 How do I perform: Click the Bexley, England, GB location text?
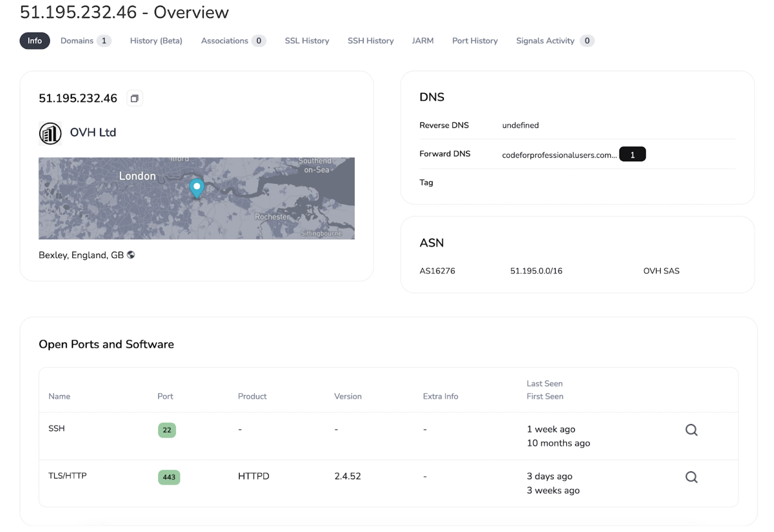[81, 255]
